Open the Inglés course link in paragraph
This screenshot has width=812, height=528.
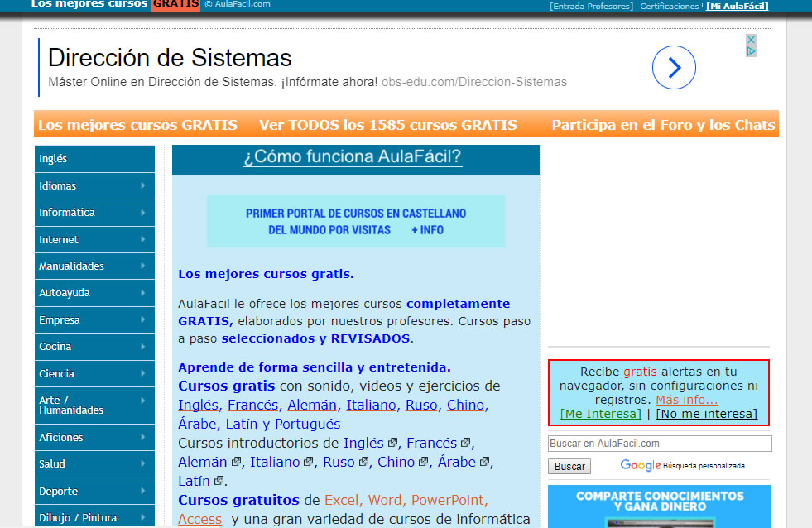[199, 405]
